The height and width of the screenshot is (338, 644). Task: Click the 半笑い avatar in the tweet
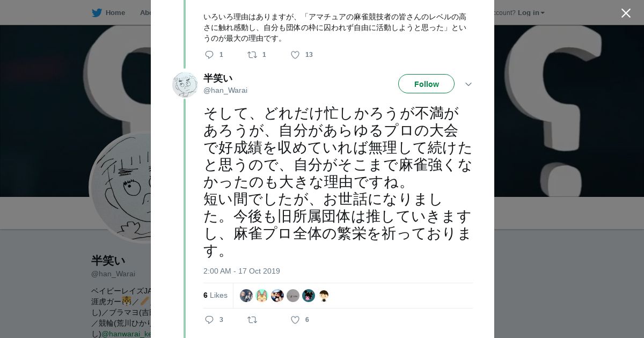[185, 85]
